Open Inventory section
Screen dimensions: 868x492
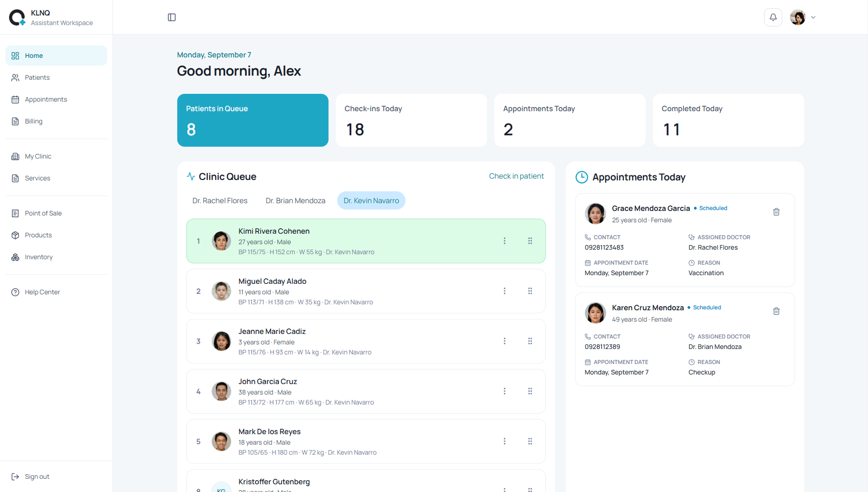click(56, 257)
